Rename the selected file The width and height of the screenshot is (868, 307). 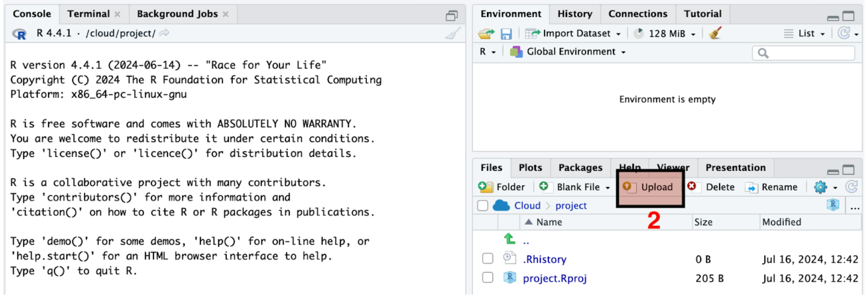pyautogui.click(x=771, y=187)
